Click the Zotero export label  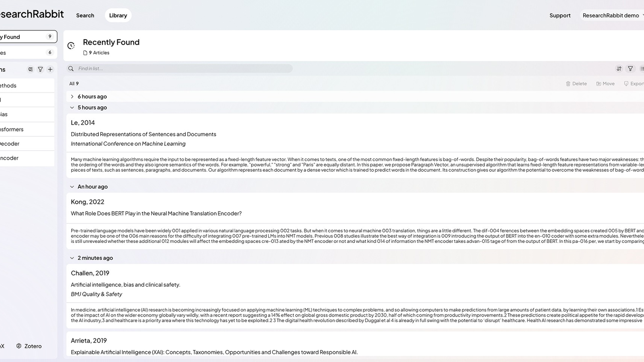[x=33, y=346]
